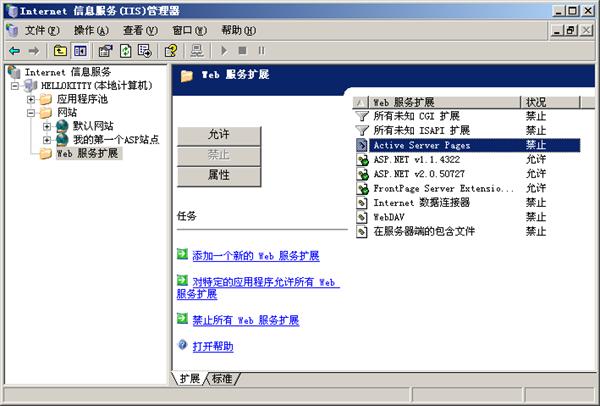The height and width of the screenshot is (406, 600).
Task: Click the Active Server Pages row icon
Action: click(x=362, y=145)
